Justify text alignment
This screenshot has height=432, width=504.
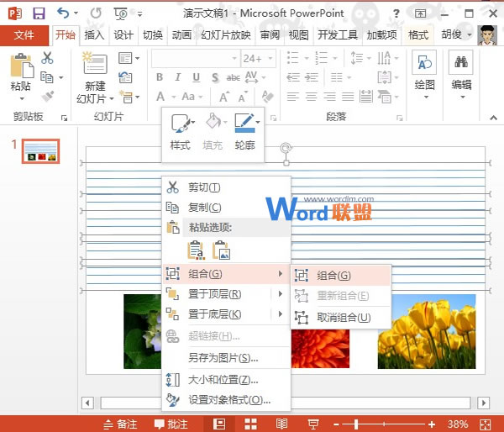pos(348,96)
